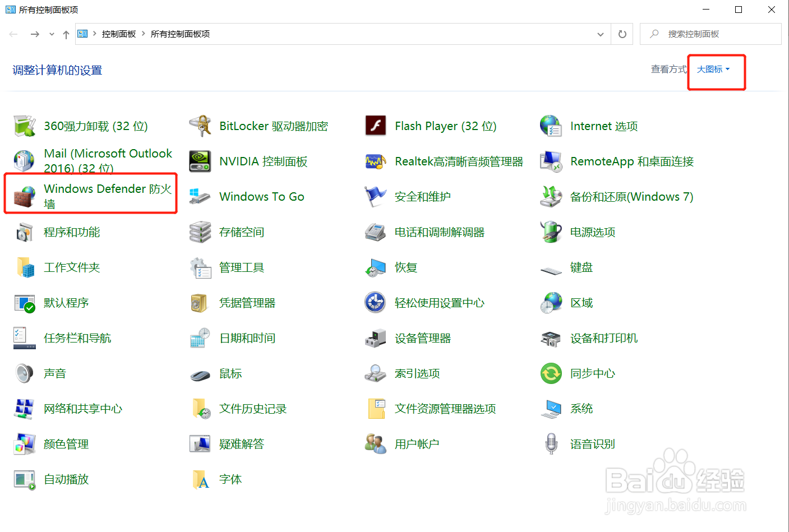Expand the 大图标 view mode dropdown
Image resolution: width=789 pixels, height=532 pixels.
713,70
